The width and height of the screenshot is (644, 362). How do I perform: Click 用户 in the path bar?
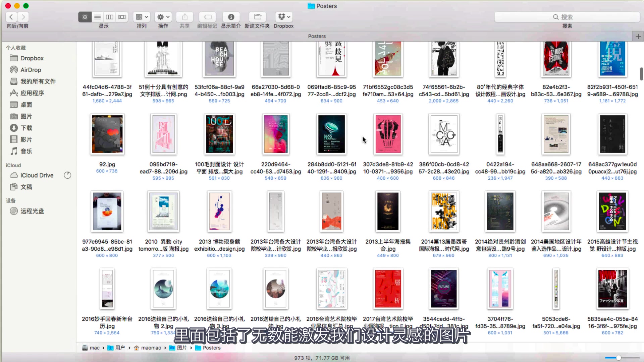tap(116, 348)
